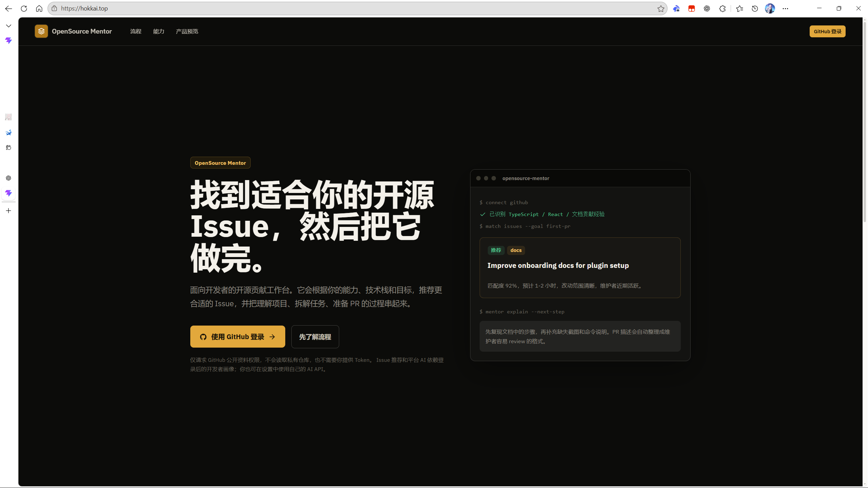Screen dimensions: 868x488
Task: Open a new tab with plus icon
Action: coord(8,211)
